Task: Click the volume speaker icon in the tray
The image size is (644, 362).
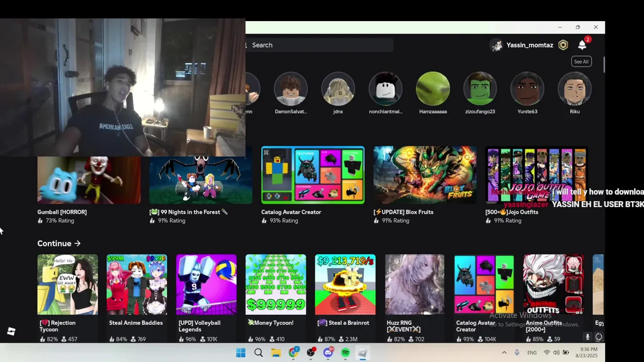Action: pyautogui.click(x=556, y=353)
